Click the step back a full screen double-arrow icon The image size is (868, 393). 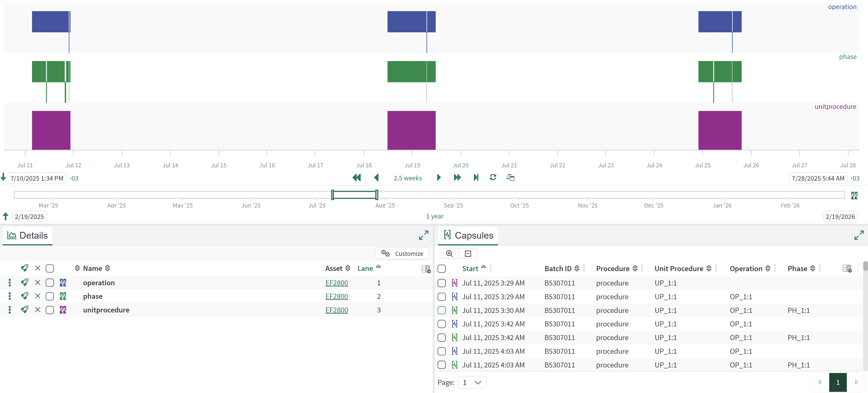356,178
